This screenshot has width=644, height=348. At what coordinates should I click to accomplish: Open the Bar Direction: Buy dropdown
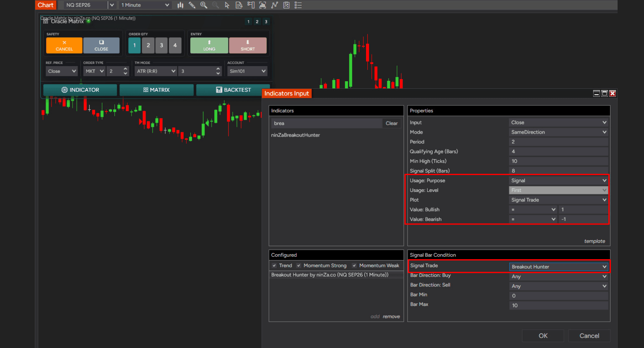point(558,276)
